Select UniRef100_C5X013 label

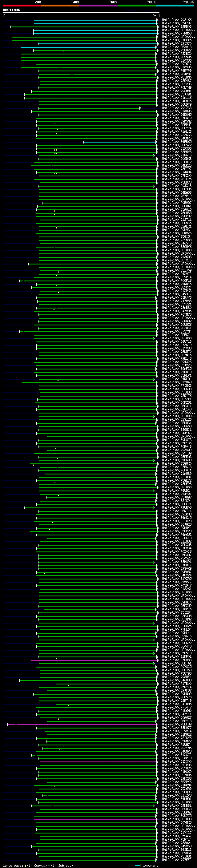(x=176, y=47)
